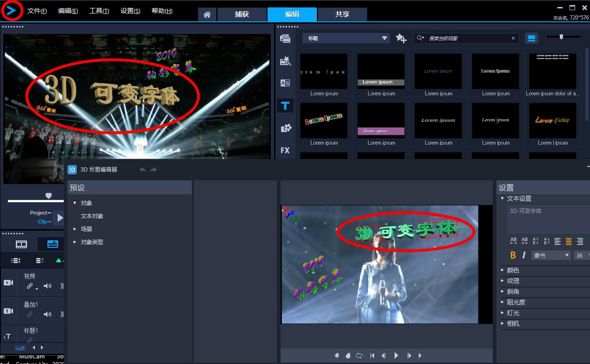Click the thumbnail size slider

562,37
